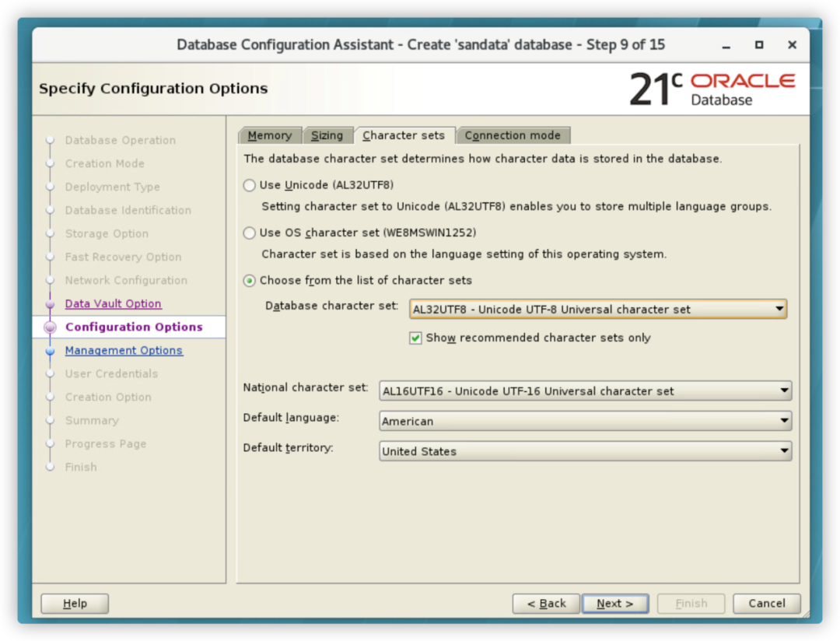
Task: Click the 'National character set:' label
Action: 306,387
